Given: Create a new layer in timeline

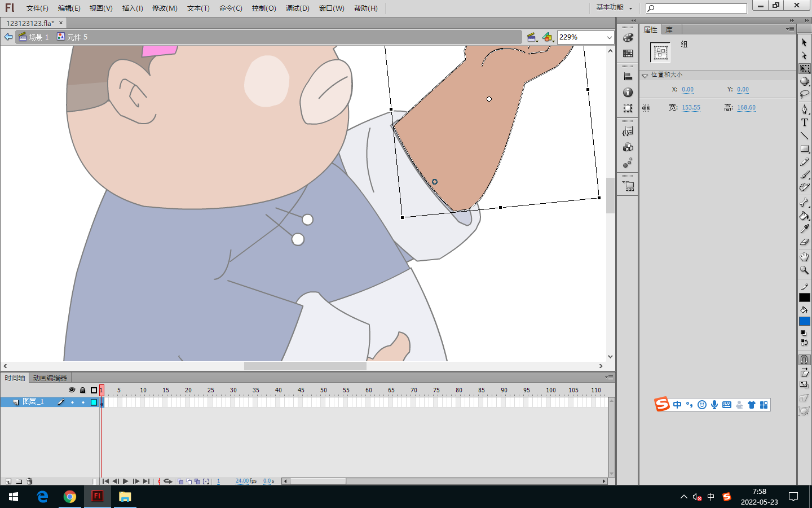Looking at the screenshot, I should click(8, 481).
